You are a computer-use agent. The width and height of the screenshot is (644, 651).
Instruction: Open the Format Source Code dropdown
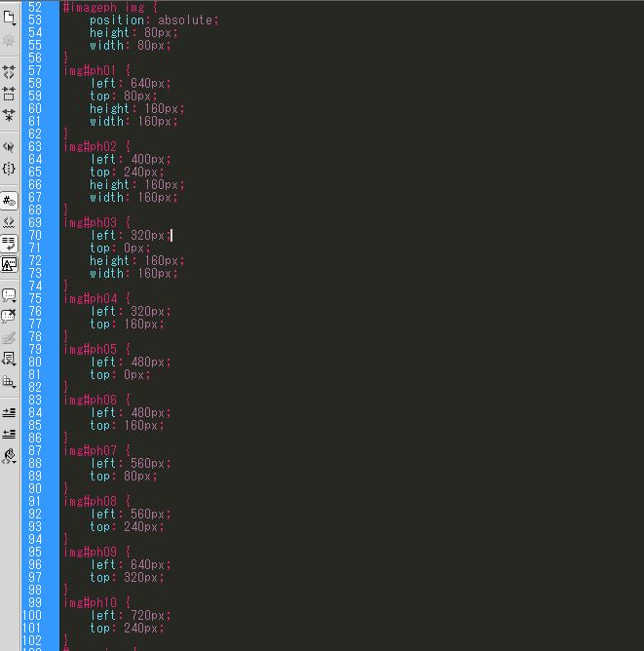coord(9,456)
